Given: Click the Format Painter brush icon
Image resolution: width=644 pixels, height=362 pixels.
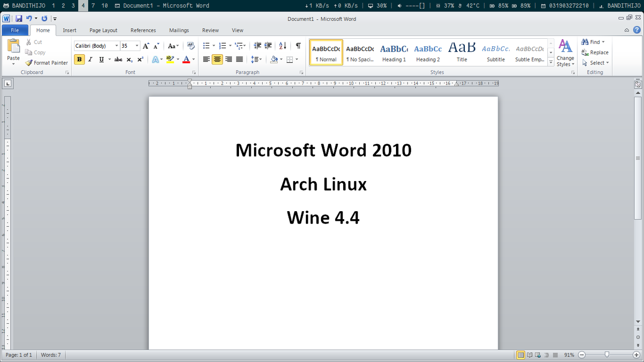Looking at the screenshot, I should point(29,63).
